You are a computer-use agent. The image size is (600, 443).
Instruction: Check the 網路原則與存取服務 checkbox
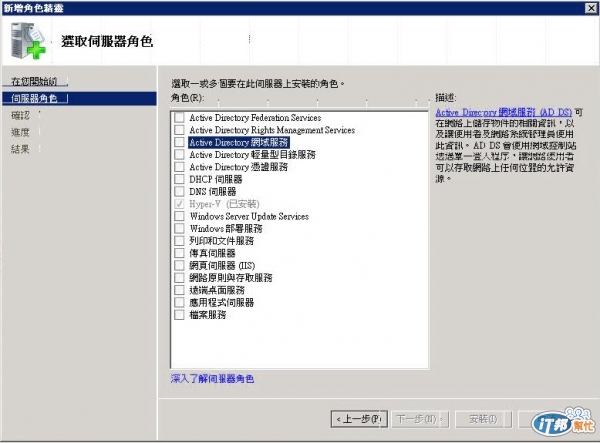click(x=179, y=278)
